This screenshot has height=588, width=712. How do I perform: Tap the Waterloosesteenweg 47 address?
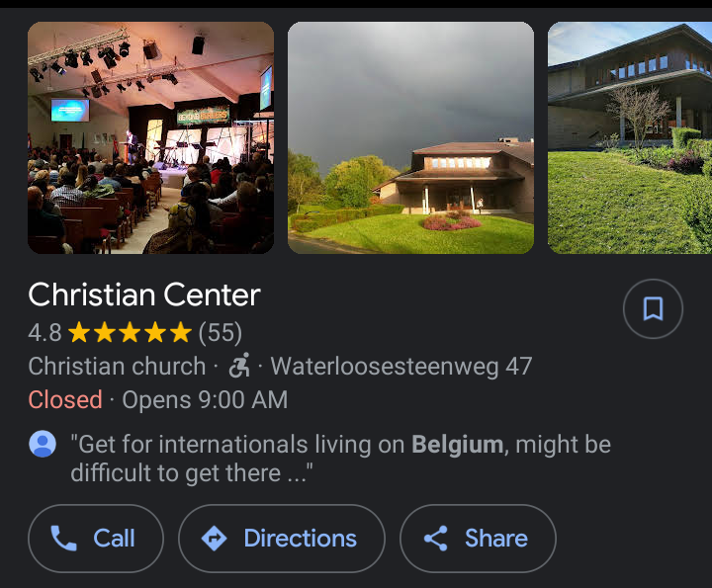click(401, 367)
